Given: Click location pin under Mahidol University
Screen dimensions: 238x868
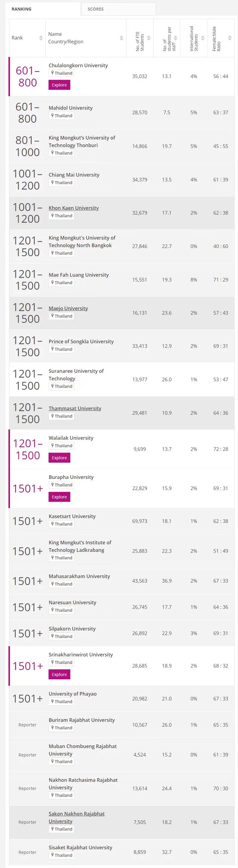Looking at the screenshot, I should (52, 115).
